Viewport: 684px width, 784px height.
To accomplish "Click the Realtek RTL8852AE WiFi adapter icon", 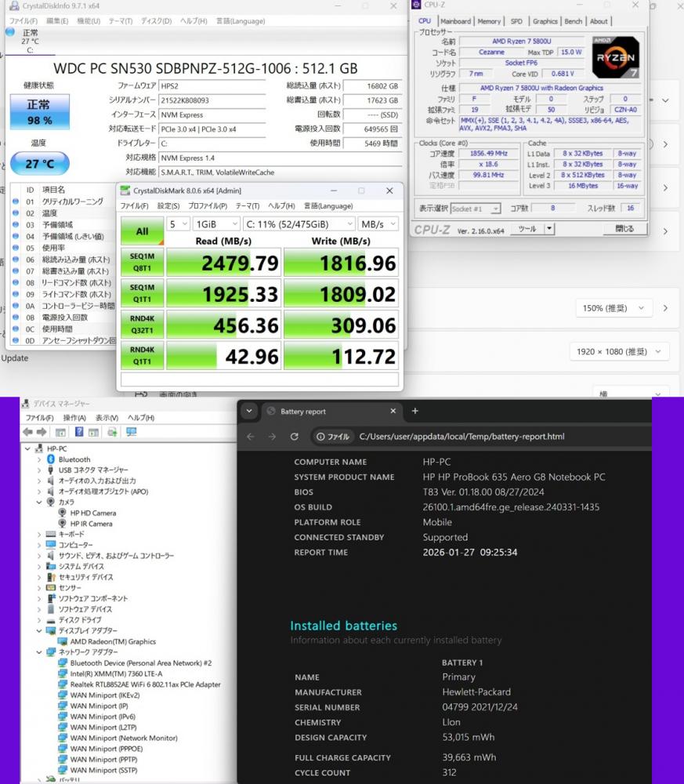I will (63, 684).
